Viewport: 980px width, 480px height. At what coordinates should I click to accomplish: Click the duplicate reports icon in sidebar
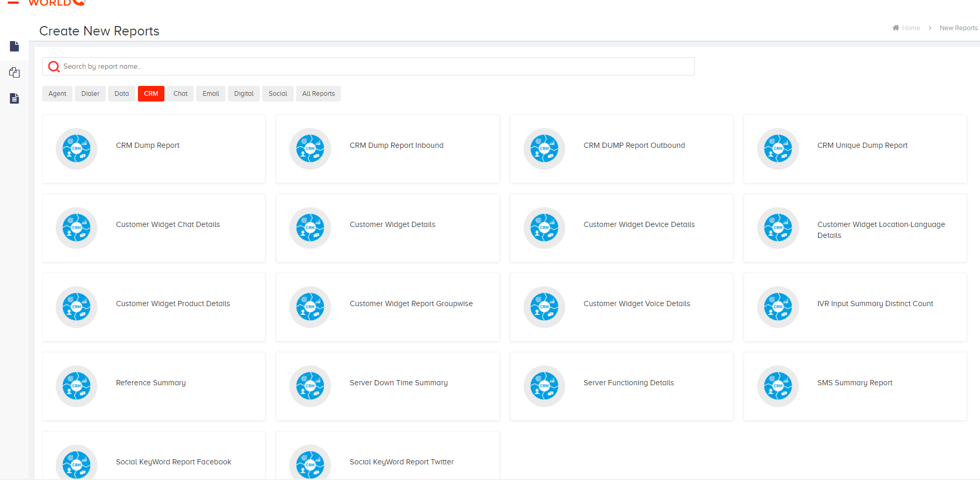[14, 72]
